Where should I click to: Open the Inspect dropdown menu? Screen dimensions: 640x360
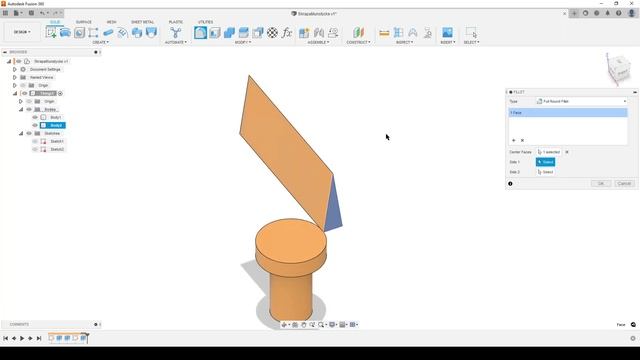click(x=404, y=42)
